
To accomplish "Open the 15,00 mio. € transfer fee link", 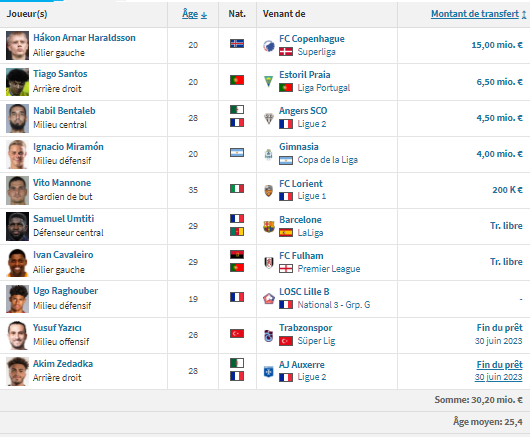I will tap(497, 45).
